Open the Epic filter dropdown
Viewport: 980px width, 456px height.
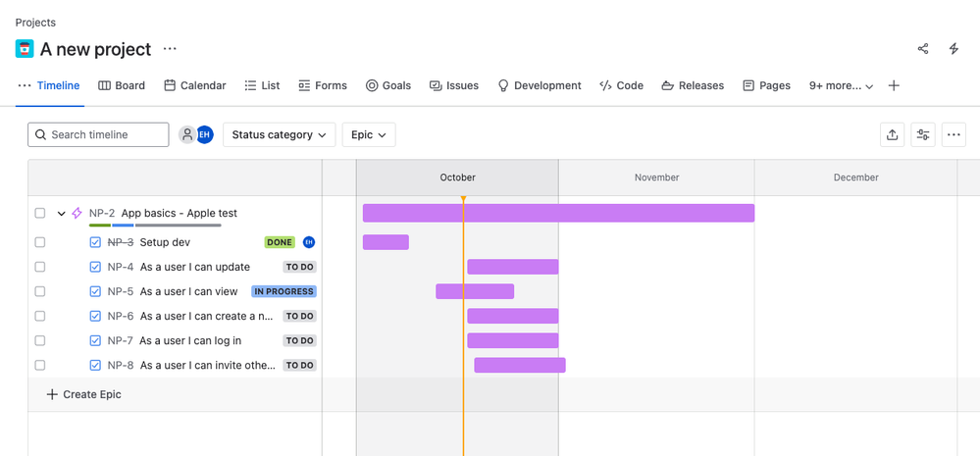[x=369, y=134]
